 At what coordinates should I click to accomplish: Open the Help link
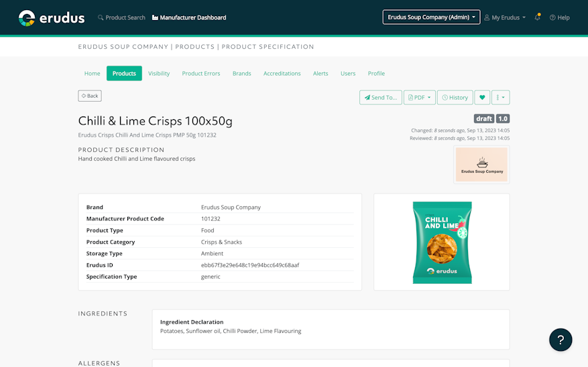click(x=559, y=17)
